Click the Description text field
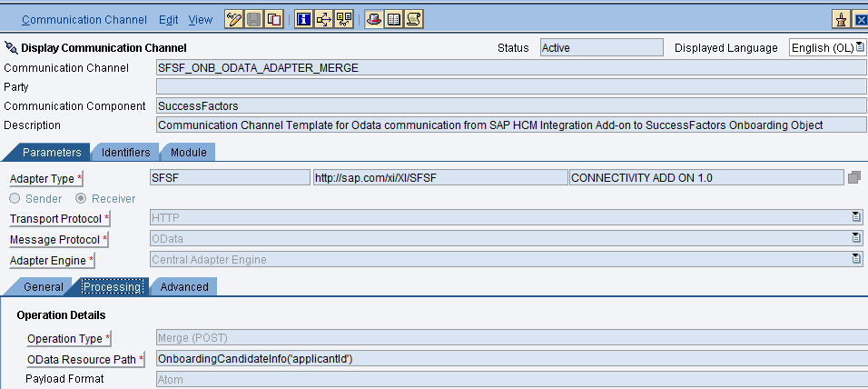The image size is (868, 389). click(511, 125)
